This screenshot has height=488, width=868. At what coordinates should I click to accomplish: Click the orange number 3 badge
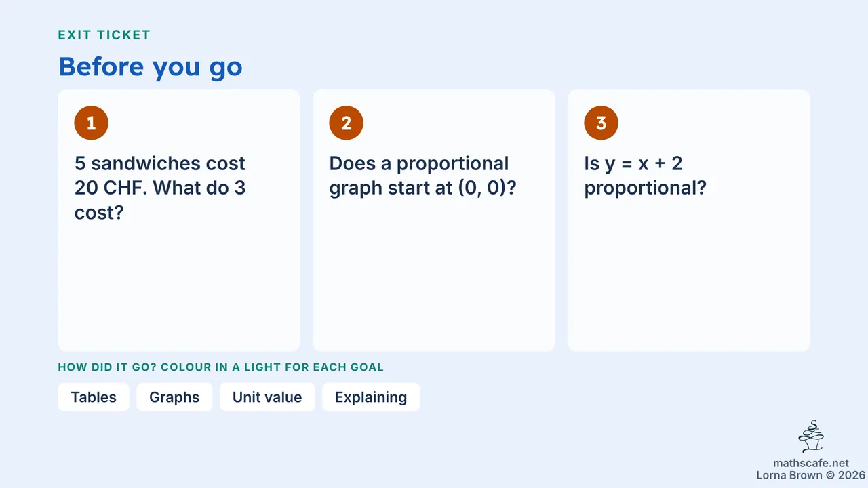(601, 123)
